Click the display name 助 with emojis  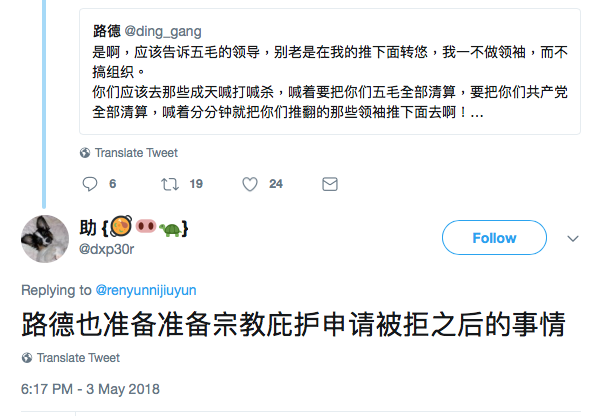(133, 228)
